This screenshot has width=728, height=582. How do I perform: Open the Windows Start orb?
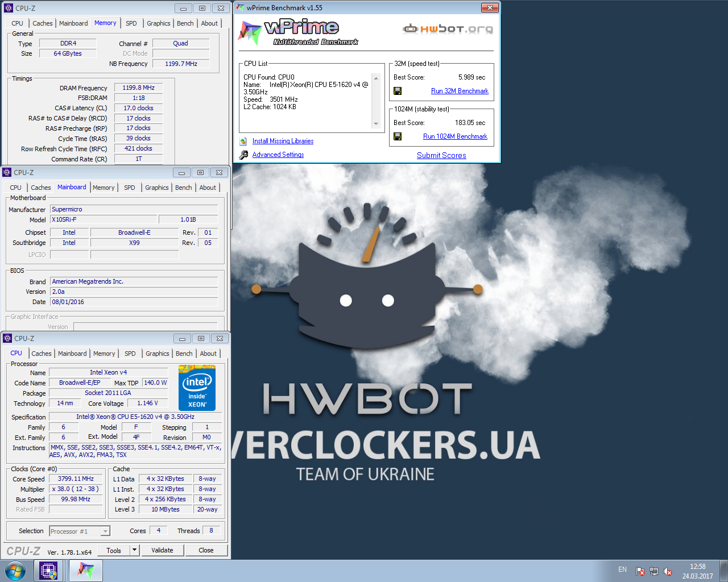[x=15, y=571]
